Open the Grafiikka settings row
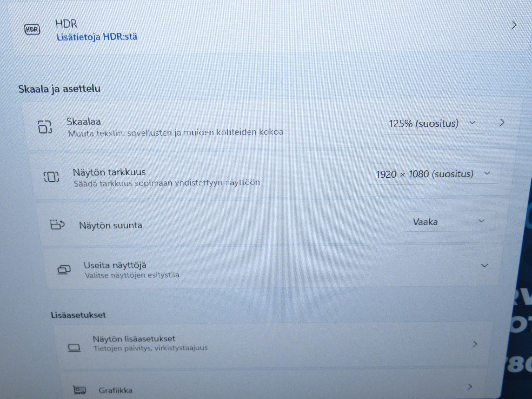This screenshot has height=399, width=532. [273, 386]
